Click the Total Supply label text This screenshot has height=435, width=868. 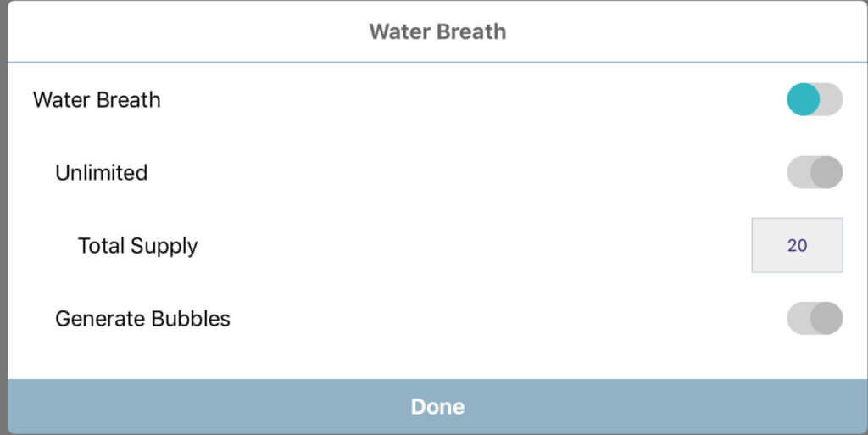pyautogui.click(x=138, y=246)
